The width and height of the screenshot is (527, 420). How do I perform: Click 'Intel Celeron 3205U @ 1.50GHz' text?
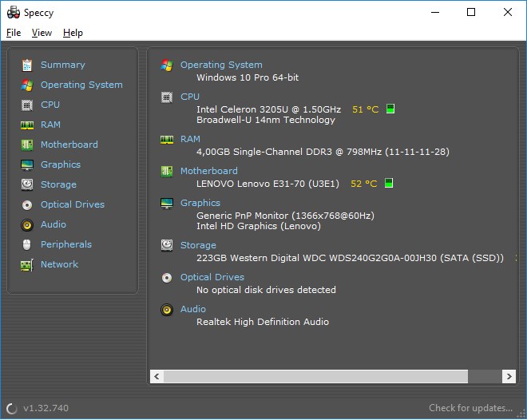click(x=268, y=109)
